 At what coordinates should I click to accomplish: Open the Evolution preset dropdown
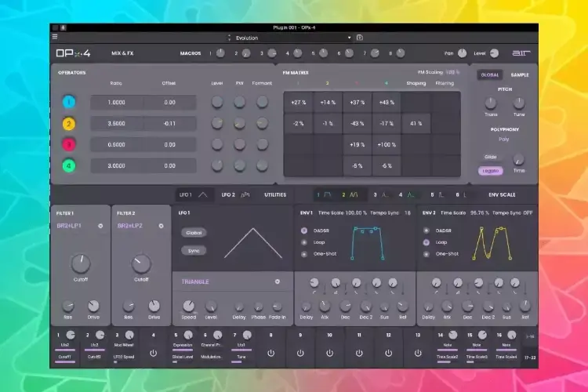point(292,38)
